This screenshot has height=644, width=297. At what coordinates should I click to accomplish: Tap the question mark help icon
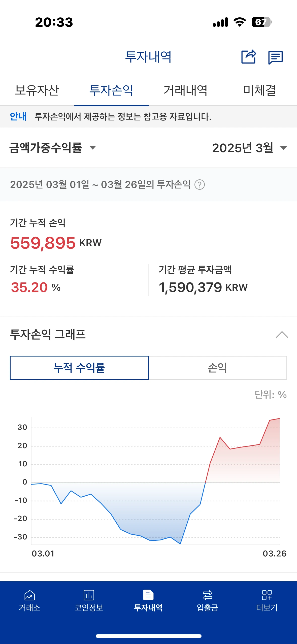200,185
